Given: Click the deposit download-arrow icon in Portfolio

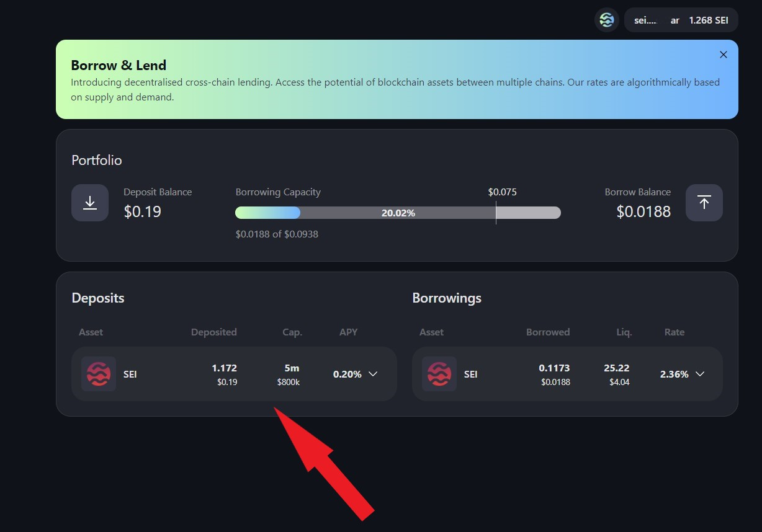Looking at the screenshot, I should tap(90, 203).
